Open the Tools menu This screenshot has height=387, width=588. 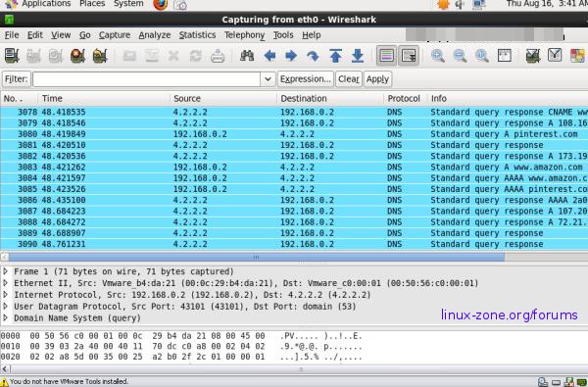pos(283,35)
